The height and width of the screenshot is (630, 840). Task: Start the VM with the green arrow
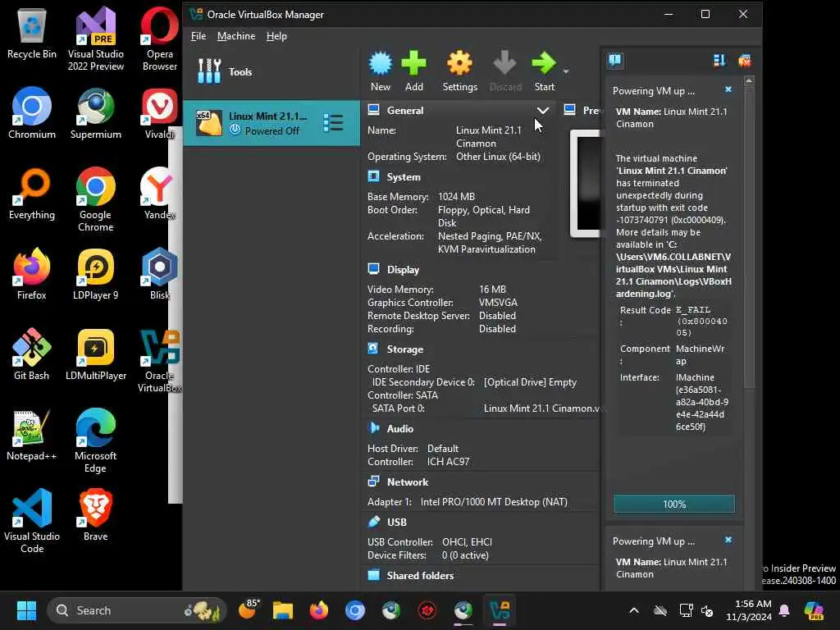[545, 71]
